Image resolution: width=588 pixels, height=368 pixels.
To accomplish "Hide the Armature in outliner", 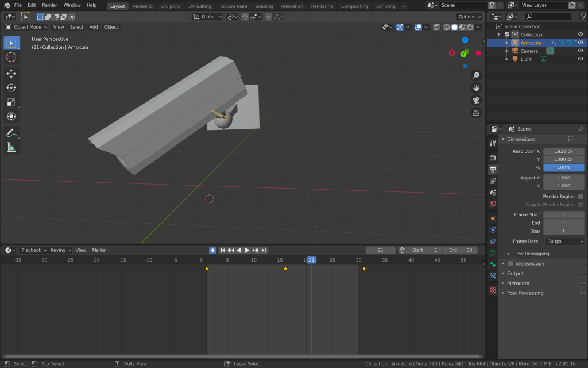I will tap(581, 43).
